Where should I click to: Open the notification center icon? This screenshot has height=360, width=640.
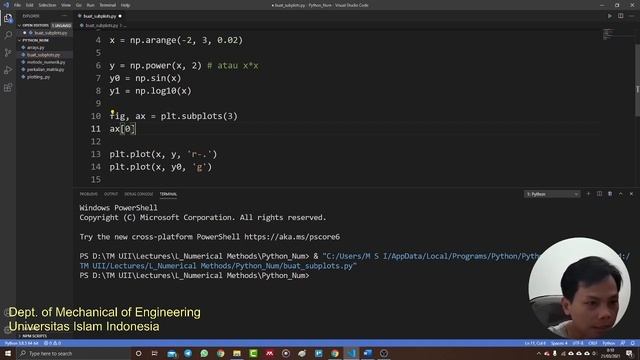[629, 353]
